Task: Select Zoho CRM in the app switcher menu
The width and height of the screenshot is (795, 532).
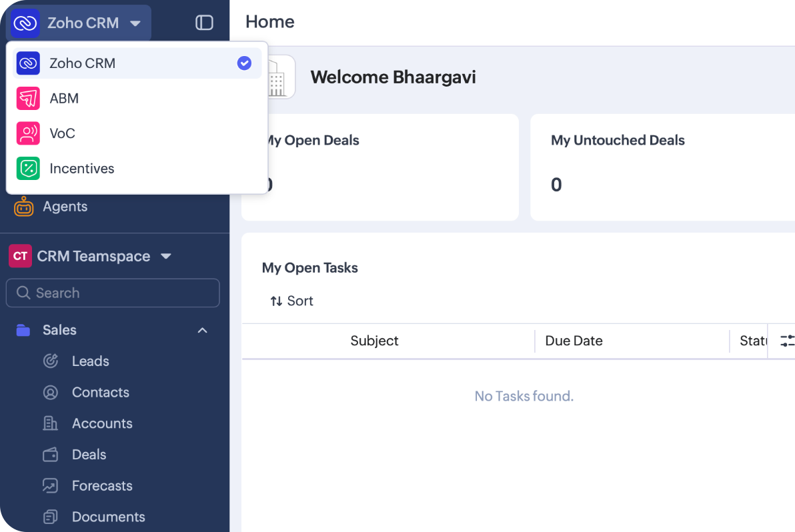Action: point(137,63)
